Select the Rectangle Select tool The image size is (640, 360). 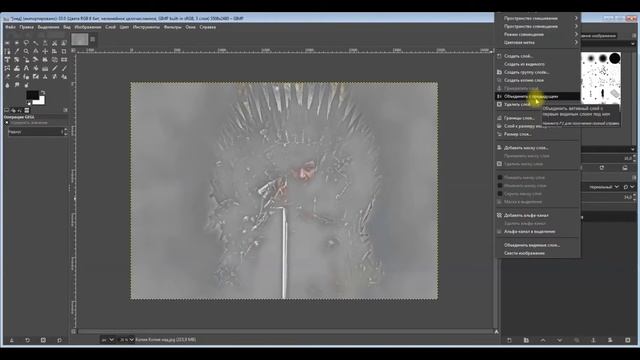(x=7, y=43)
